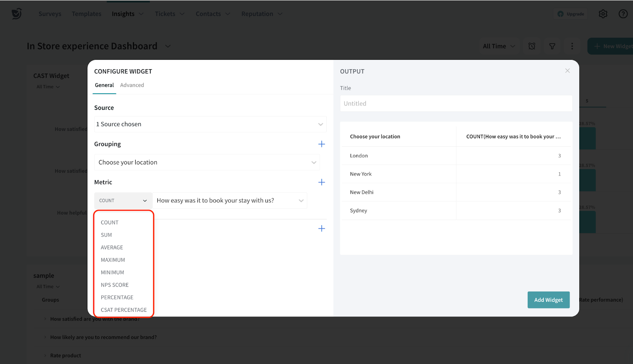
Task: Select CSAT PERCENTAGE from the metric list
Action: coord(123,310)
